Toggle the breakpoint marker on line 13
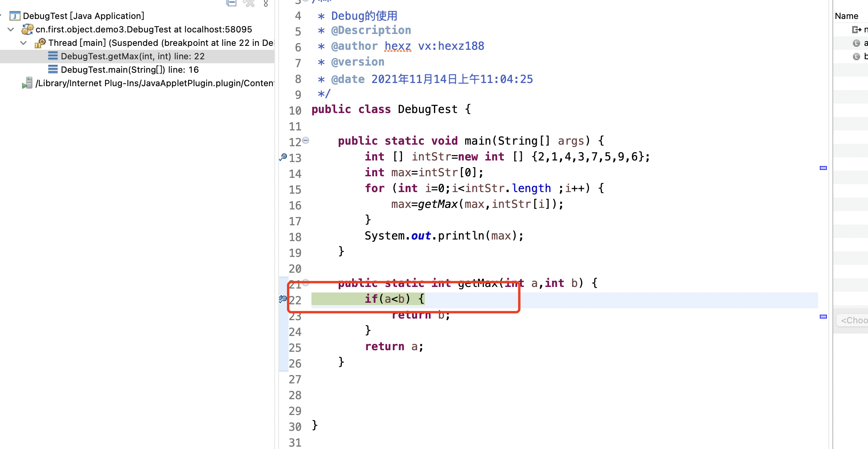 coord(283,157)
